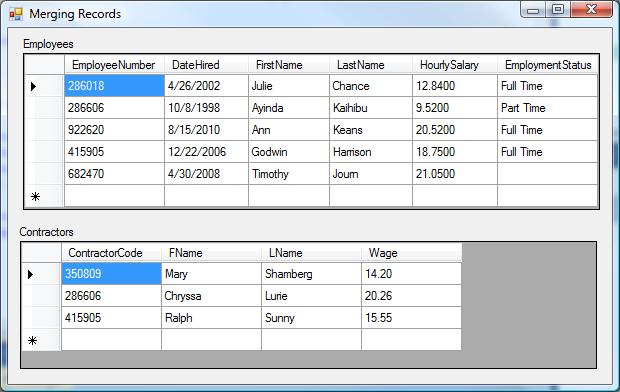This screenshot has height=392, width=620.
Task: Select hourly salary cell 21.0500
Action: click(x=455, y=174)
